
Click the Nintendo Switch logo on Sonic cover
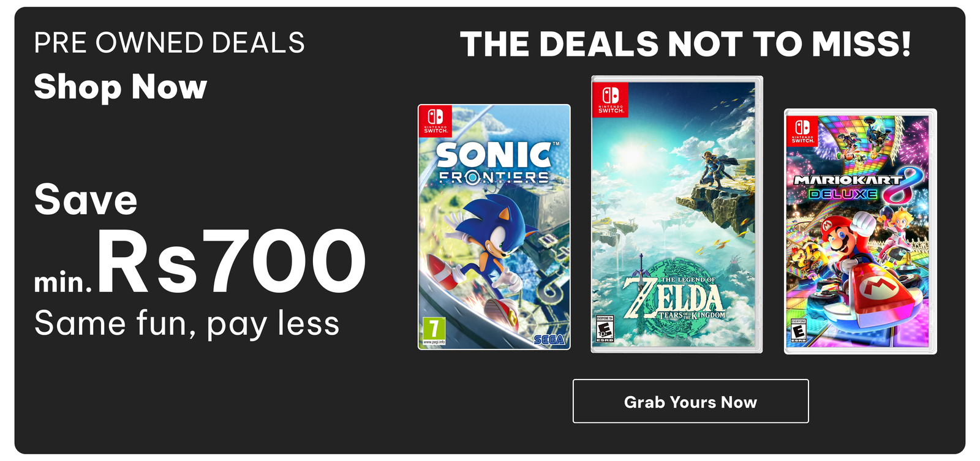tap(435, 121)
